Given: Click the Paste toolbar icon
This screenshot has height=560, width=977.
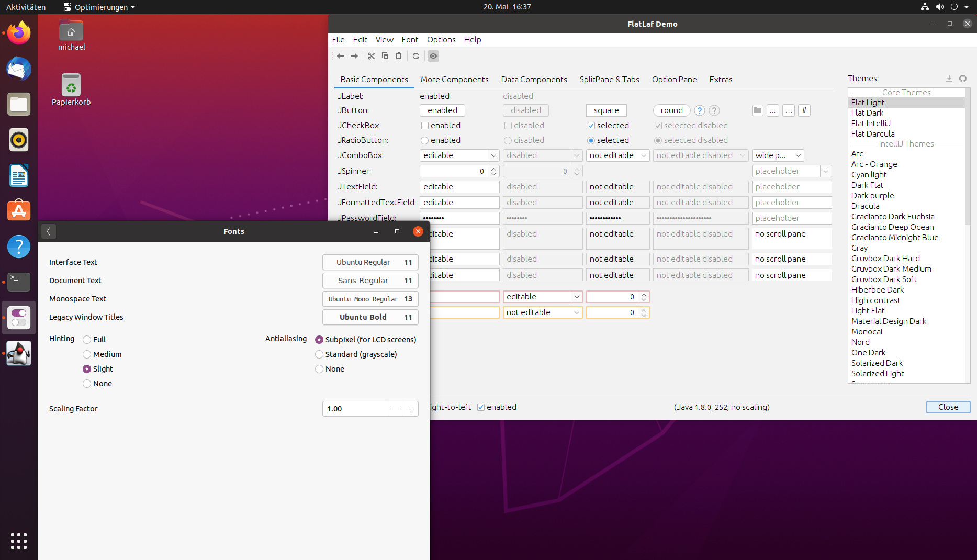Looking at the screenshot, I should click(399, 56).
